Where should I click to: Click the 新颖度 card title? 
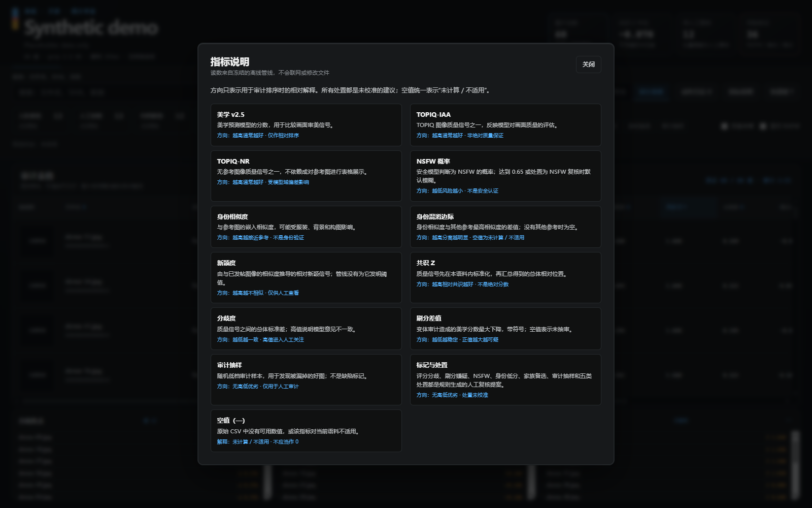(226, 263)
